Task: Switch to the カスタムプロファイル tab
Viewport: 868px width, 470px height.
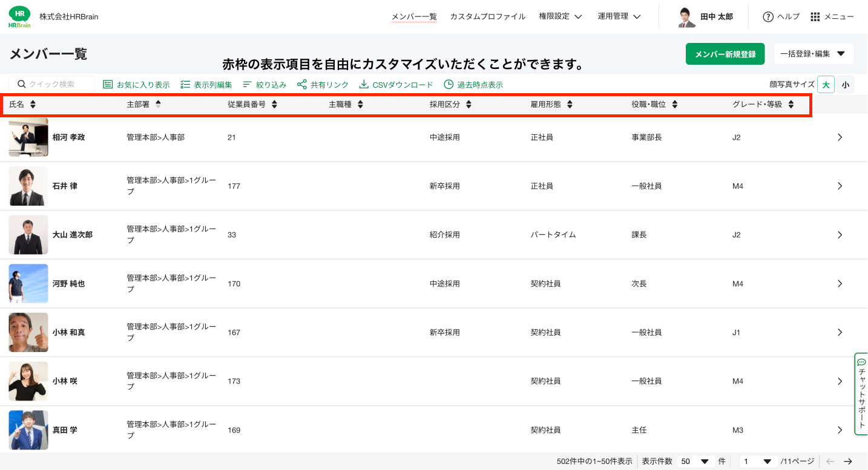Action: [488, 17]
